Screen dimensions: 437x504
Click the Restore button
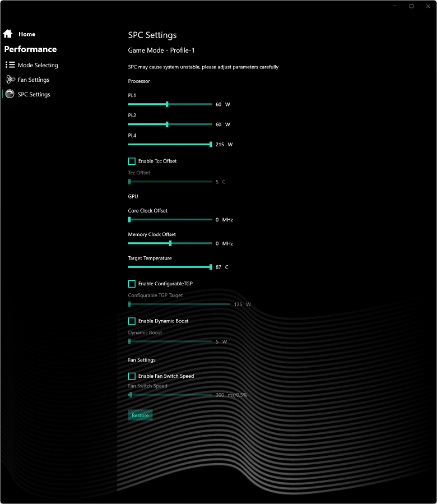pos(140,415)
